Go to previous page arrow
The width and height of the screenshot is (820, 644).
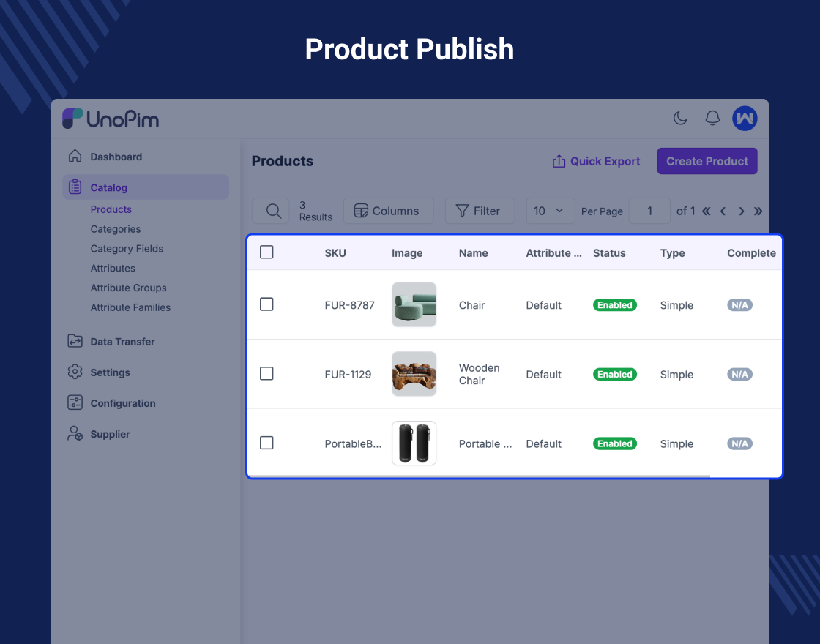(x=723, y=211)
